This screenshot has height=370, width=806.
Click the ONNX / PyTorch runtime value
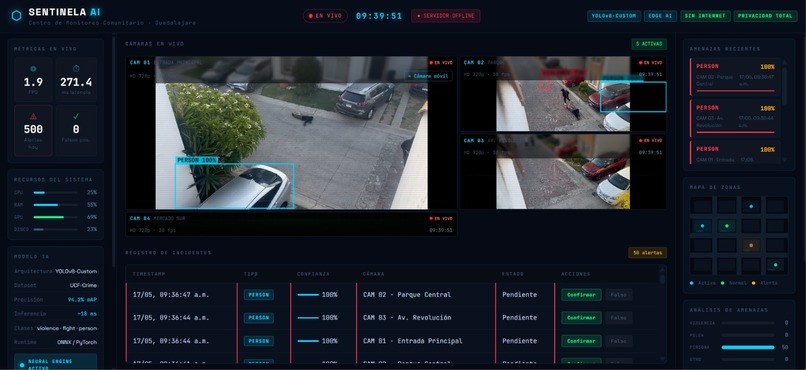[78, 342]
